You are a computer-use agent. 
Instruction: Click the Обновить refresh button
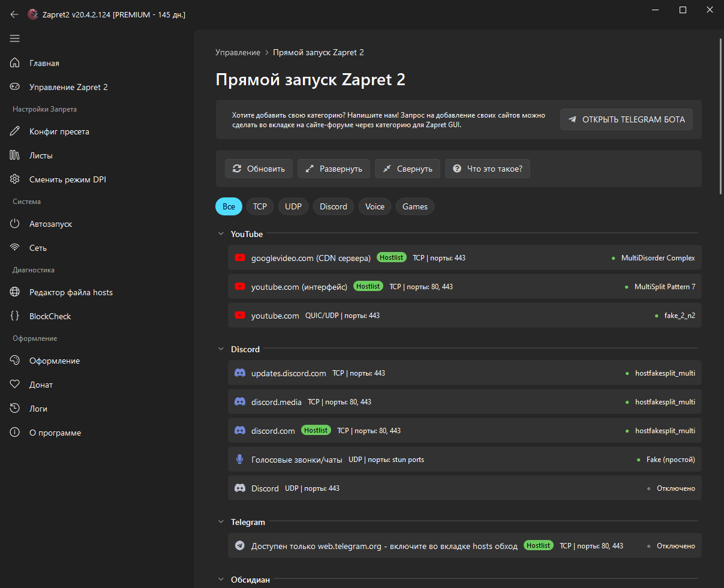pos(259,169)
